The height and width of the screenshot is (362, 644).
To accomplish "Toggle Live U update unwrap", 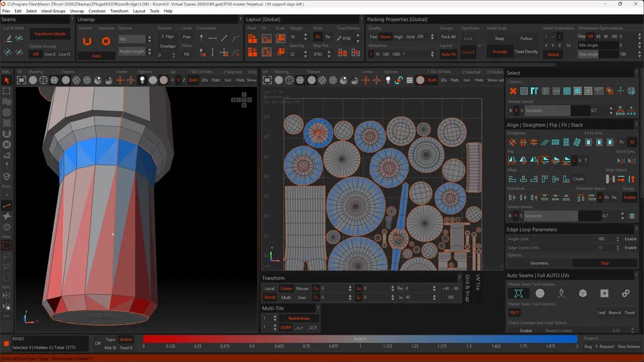I will [x=50, y=54].
